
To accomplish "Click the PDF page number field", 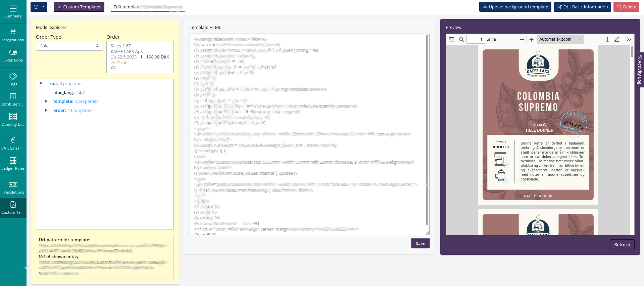I will point(476,39).
